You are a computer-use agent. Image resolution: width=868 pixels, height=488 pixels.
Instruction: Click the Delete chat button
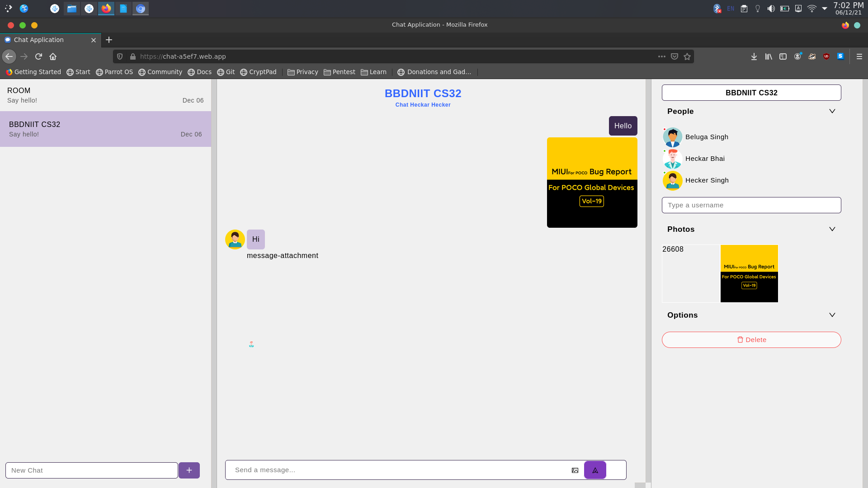(751, 340)
